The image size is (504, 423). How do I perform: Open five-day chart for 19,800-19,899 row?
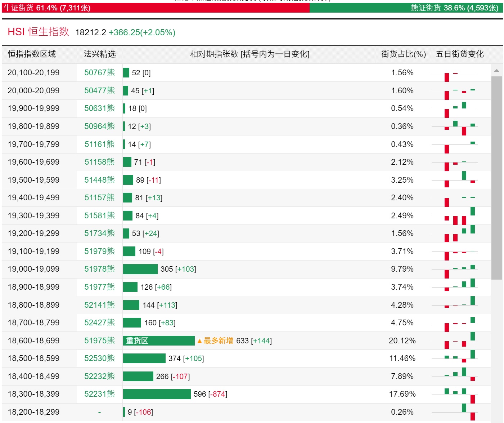tap(455, 128)
